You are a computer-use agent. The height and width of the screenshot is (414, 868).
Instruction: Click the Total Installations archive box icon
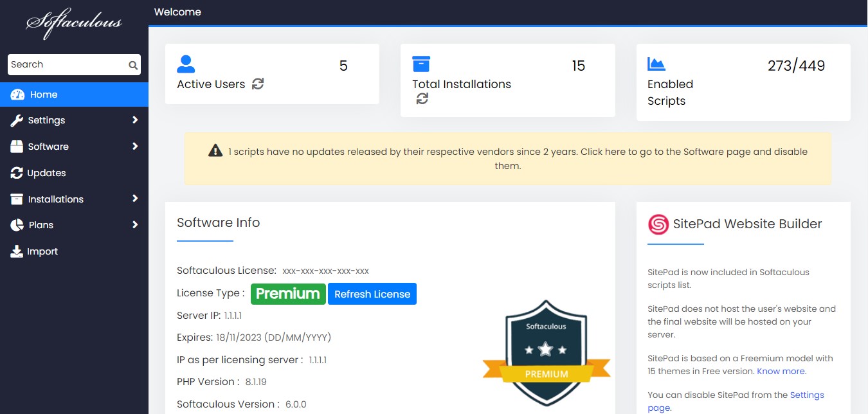[421, 64]
